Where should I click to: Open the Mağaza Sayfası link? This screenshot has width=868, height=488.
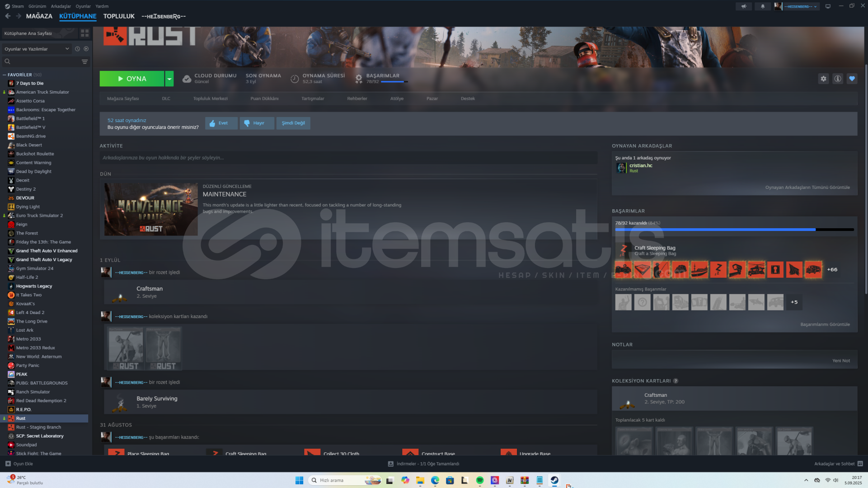click(123, 99)
